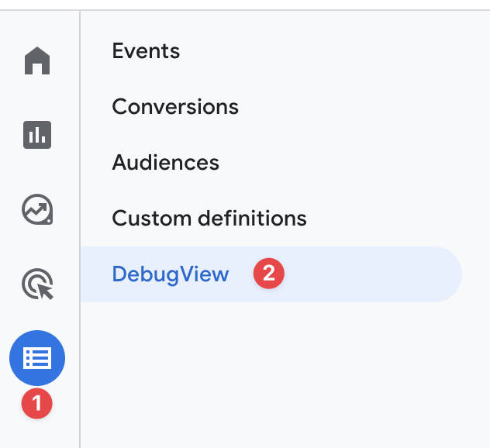Go to the Home icon in the rail

pyautogui.click(x=37, y=60)
